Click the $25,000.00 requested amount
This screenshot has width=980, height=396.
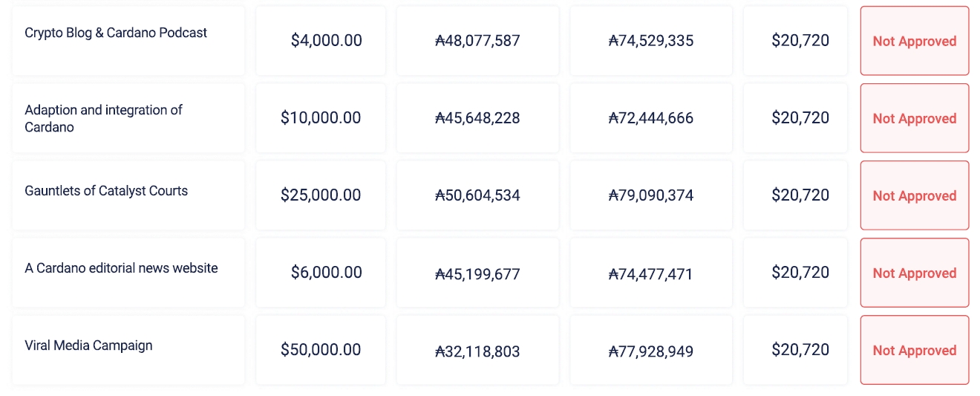coord(321,195)
